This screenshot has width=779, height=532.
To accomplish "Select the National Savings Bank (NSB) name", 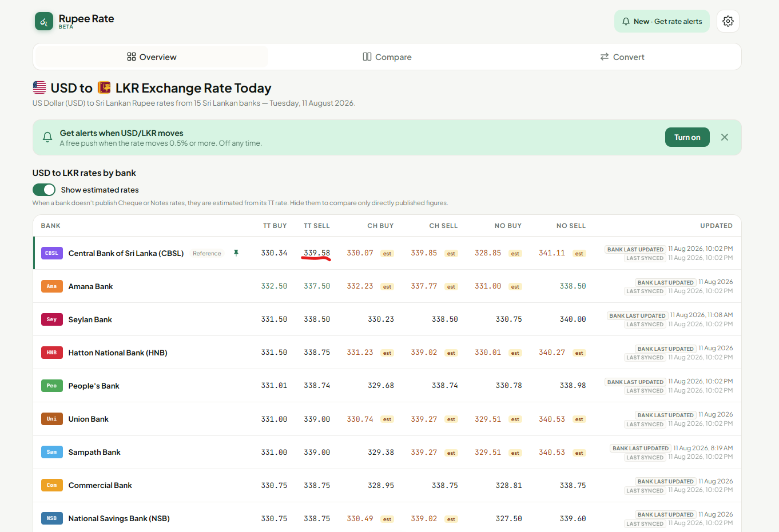I will 119,518.
